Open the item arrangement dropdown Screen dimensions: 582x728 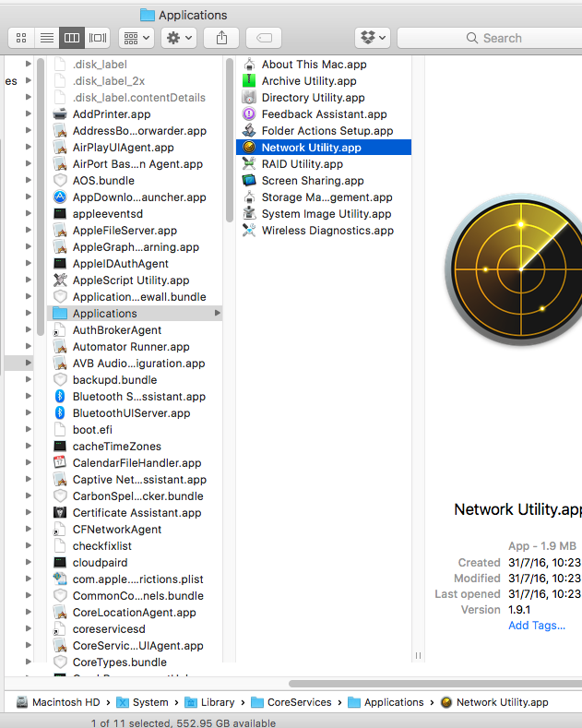(137, 38)
